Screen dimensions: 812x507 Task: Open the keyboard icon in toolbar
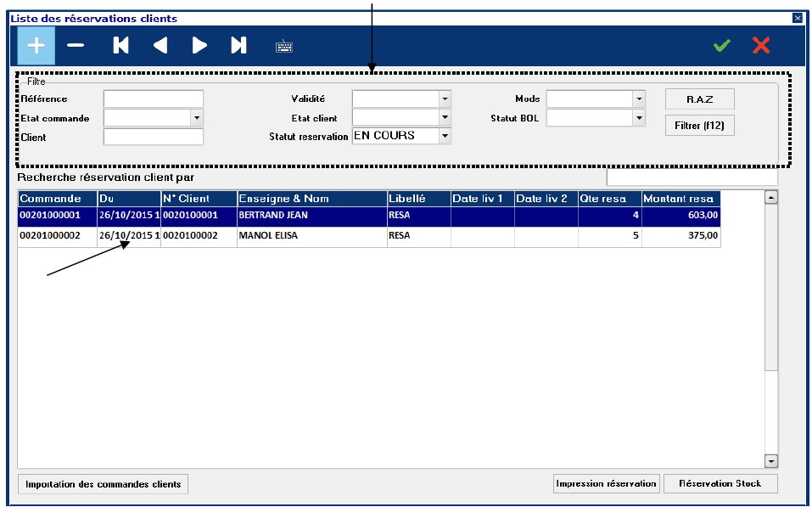point(283,47)
